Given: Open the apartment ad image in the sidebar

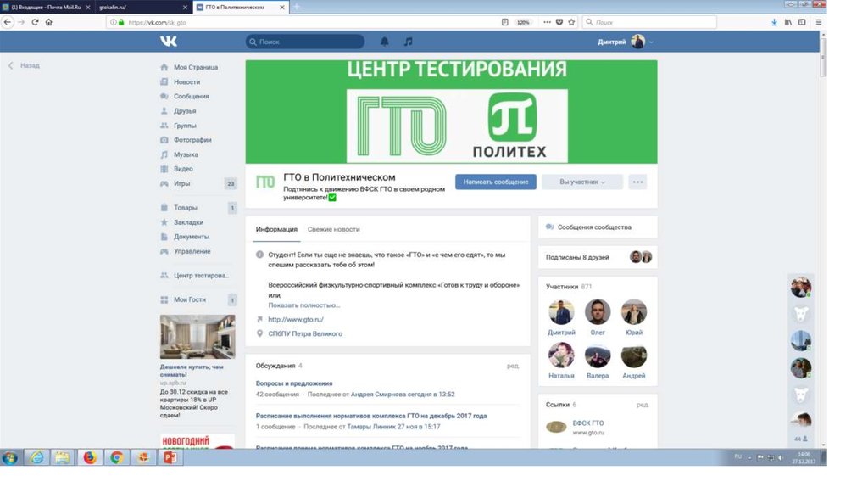Looking at the screenshot, I should pyautogui.click(x=197, y=337).
